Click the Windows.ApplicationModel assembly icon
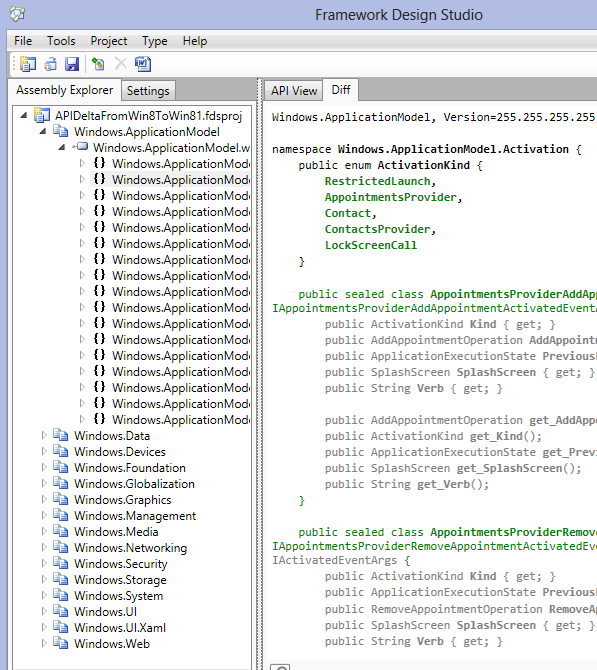 pyautogui.click(x=61, y=131)
